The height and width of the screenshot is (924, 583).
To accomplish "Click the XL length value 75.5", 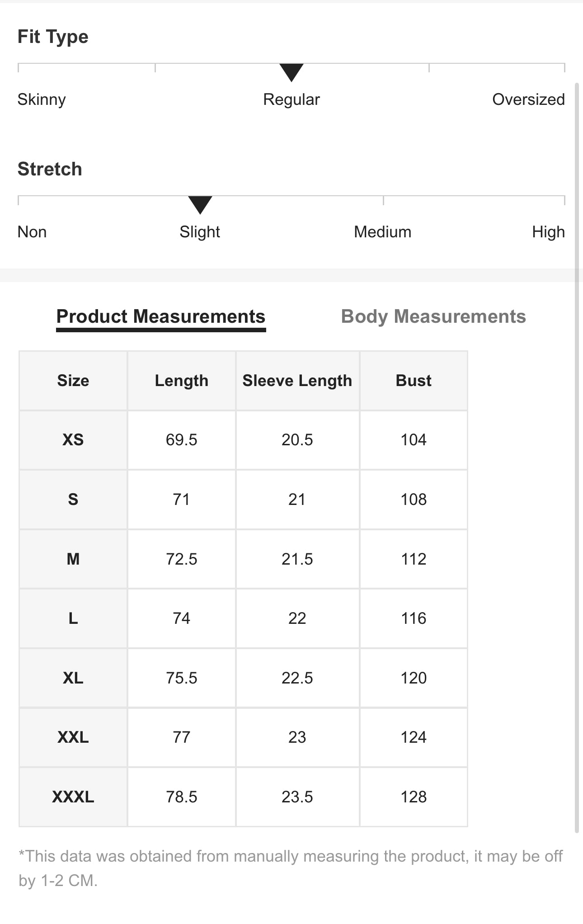I will coord(181,678).
